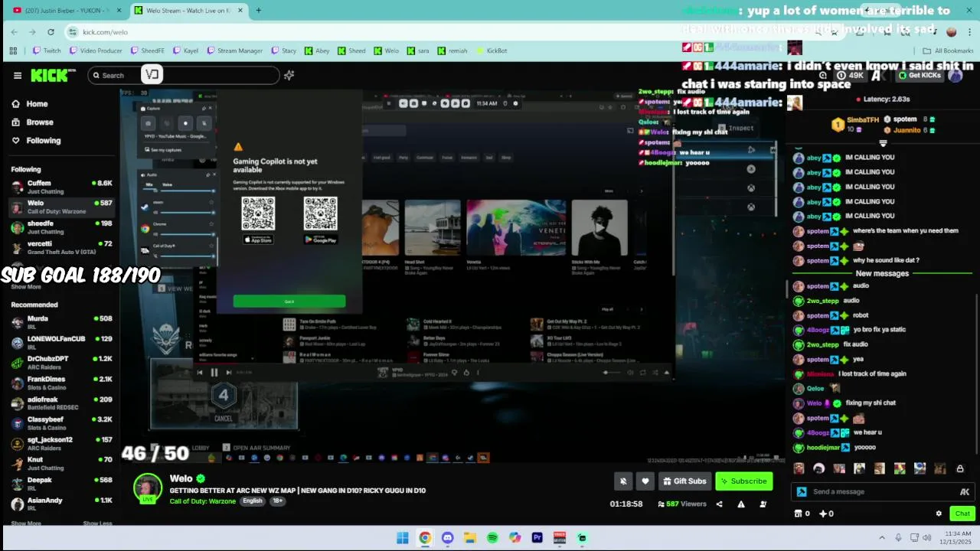The height and width of the screenshot is (551, 980).
Task: Click Get KICKs button
Action: point(921,75)
